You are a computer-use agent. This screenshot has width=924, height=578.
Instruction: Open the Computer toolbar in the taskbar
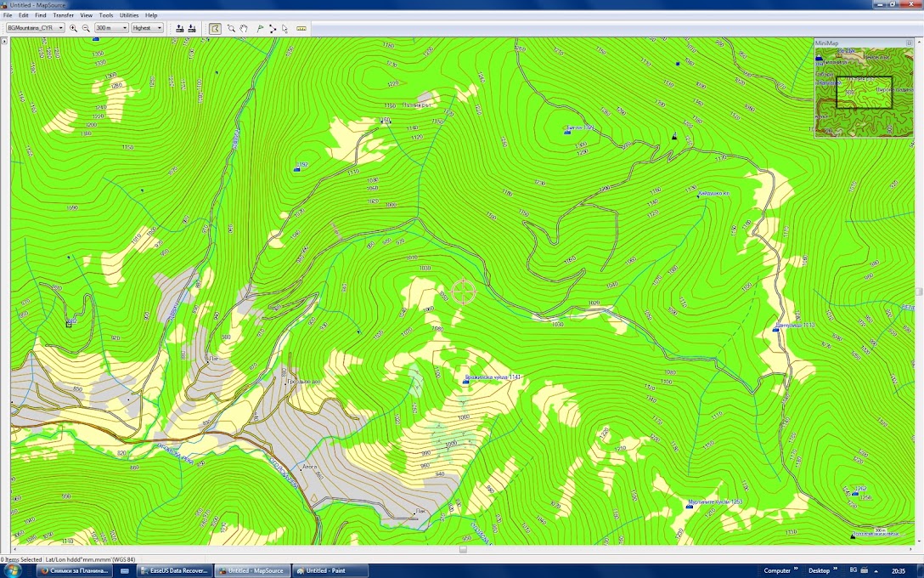777,570
